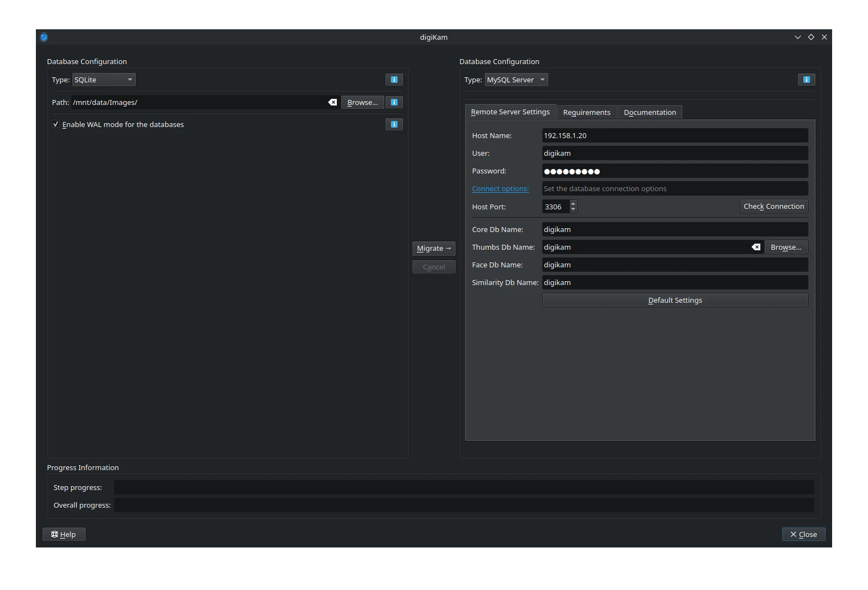Viewport: 868px width, 590px height.
Task: Focus the Password field
Action: coord(675,171)
